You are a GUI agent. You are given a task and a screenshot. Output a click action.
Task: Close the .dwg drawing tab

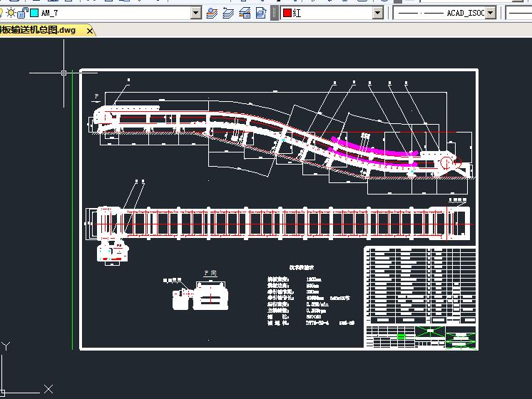[x=90, y=31]
